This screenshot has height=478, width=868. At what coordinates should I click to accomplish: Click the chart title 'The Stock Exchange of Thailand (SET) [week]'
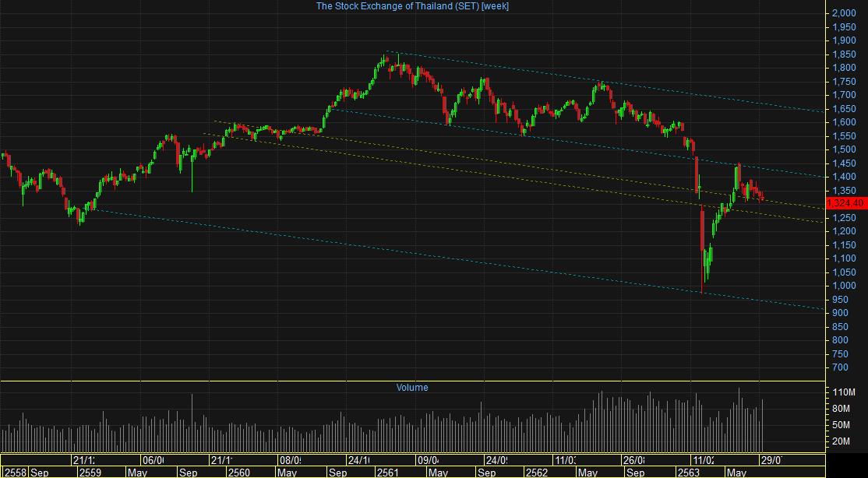[412, 6]
